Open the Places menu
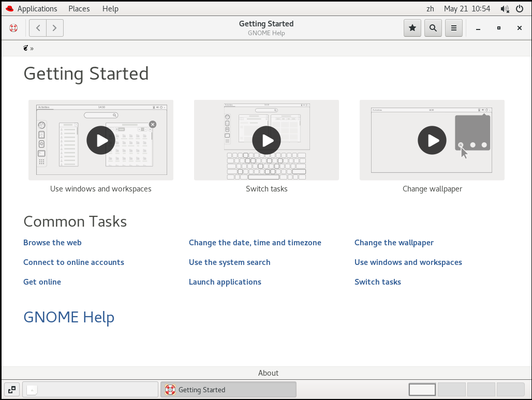 point(79,9)
